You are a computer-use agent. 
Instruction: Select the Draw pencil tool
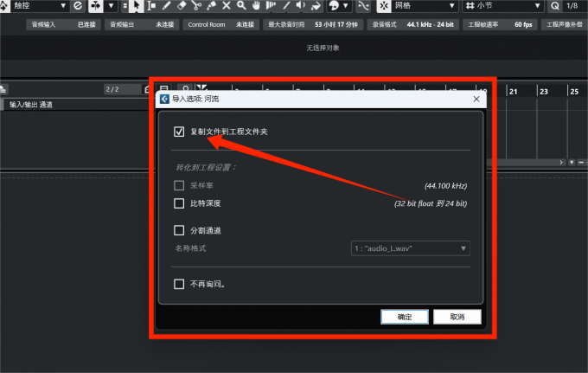(x=167, y=6)
